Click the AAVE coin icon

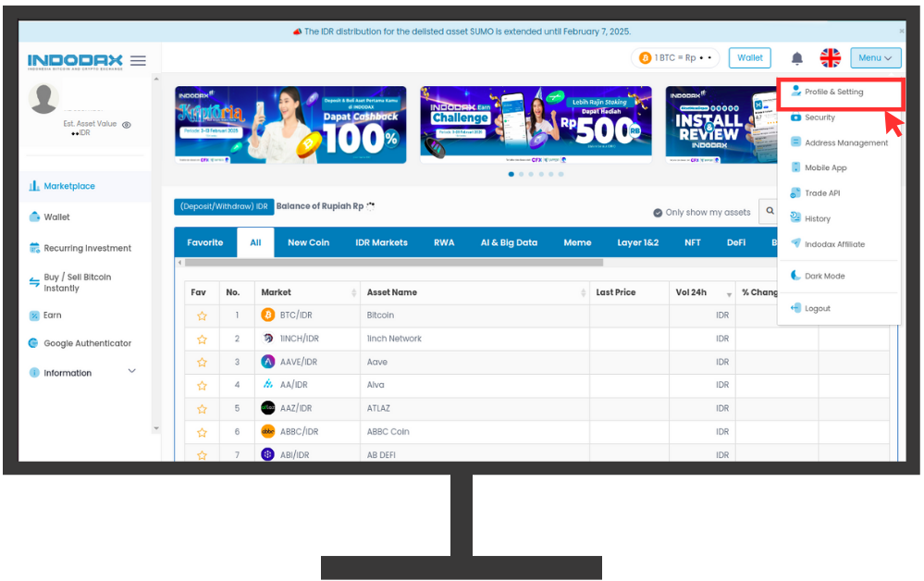pos(268,362)
